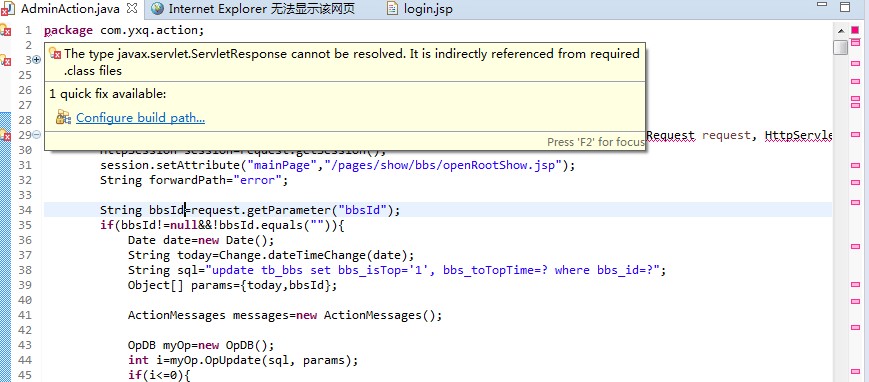Click the vertical scrollbar up arrow
Viewport: 869px width, 382px height.
[841, 31]
